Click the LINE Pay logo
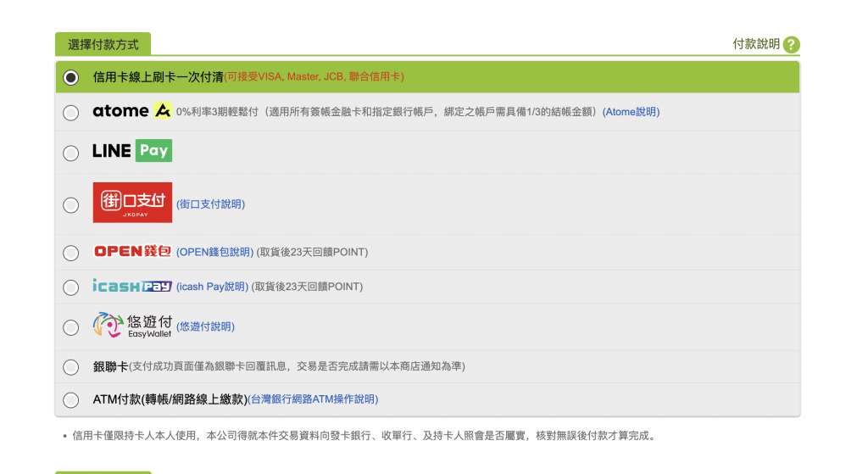The image size is (868, 474). coord(132,151)
